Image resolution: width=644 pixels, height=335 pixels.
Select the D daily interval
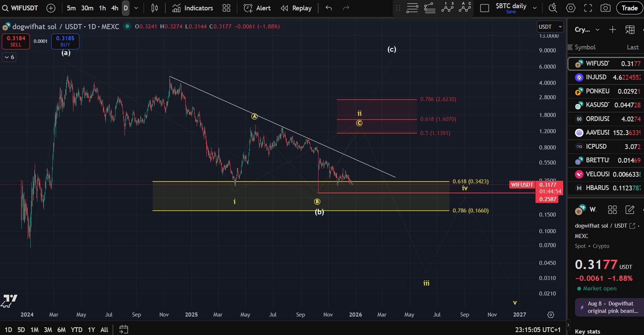[126, 8]
